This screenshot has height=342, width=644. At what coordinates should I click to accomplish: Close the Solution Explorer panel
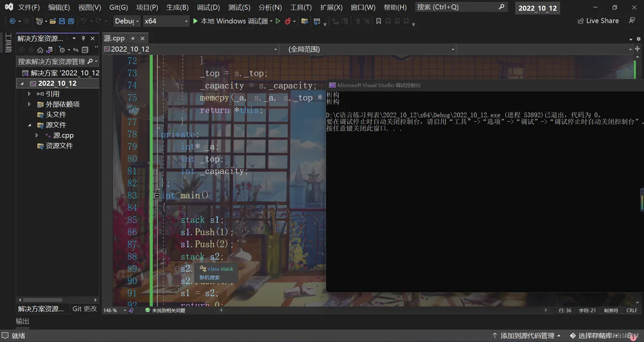[92, 39]
